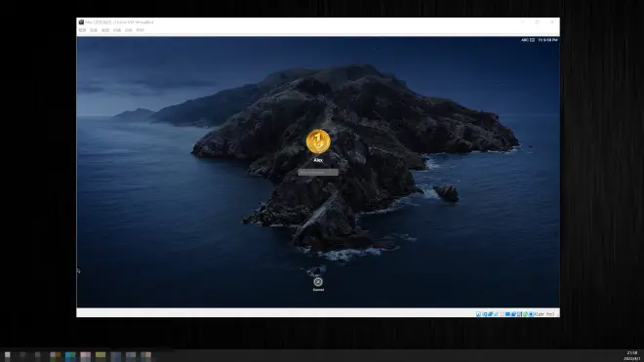This screenshot has width=644, height=362.
Task: Click the pale USB status bar icon
Action: 502,314
